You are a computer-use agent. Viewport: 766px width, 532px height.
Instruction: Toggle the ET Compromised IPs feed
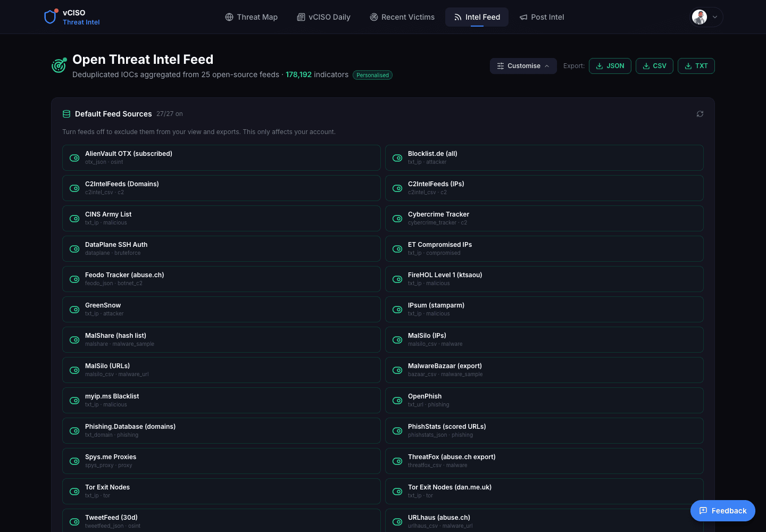[397, 249]
